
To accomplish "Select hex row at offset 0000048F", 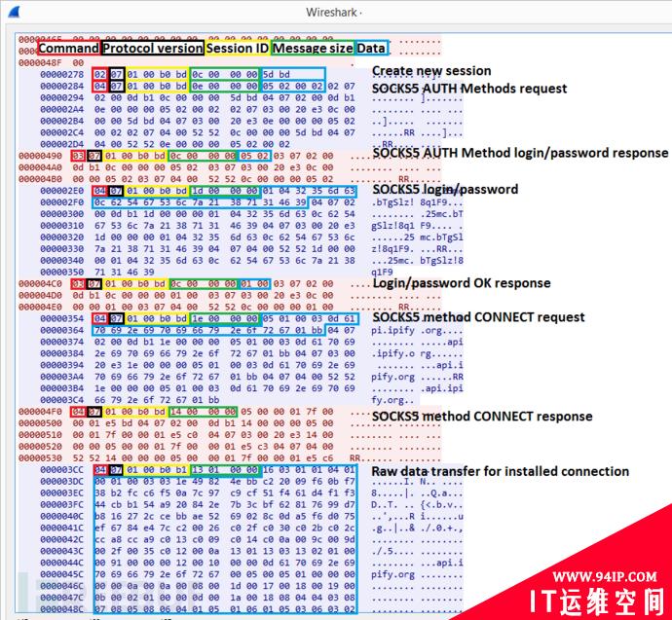I will pos(186,63).
